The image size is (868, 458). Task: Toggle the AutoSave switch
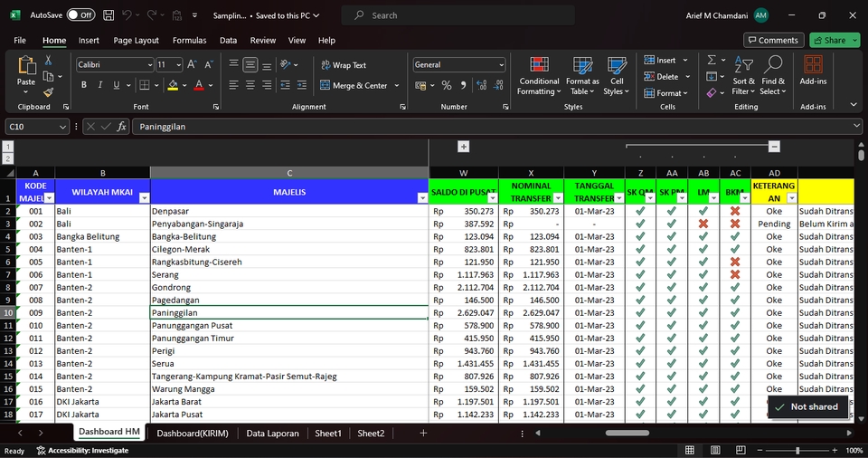point(80,15)
